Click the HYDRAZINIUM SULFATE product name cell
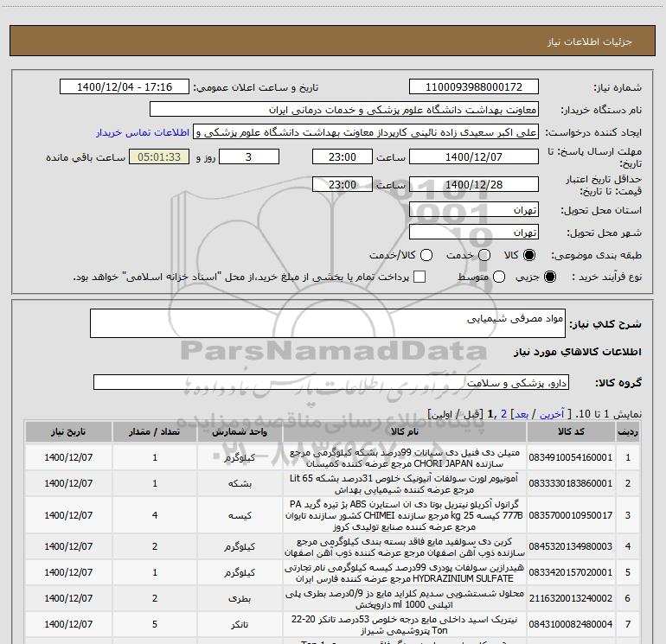This screenshot has height=644, width=666. (405, 572)
